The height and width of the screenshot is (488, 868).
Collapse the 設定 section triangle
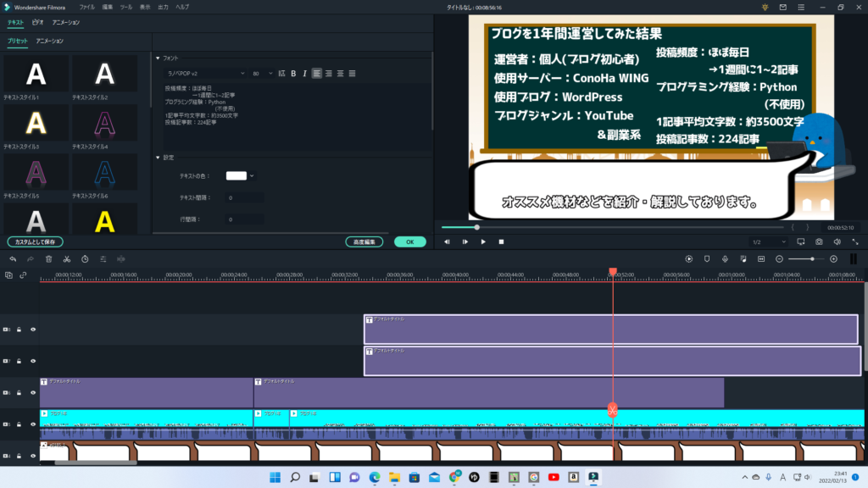coord(158,158)
